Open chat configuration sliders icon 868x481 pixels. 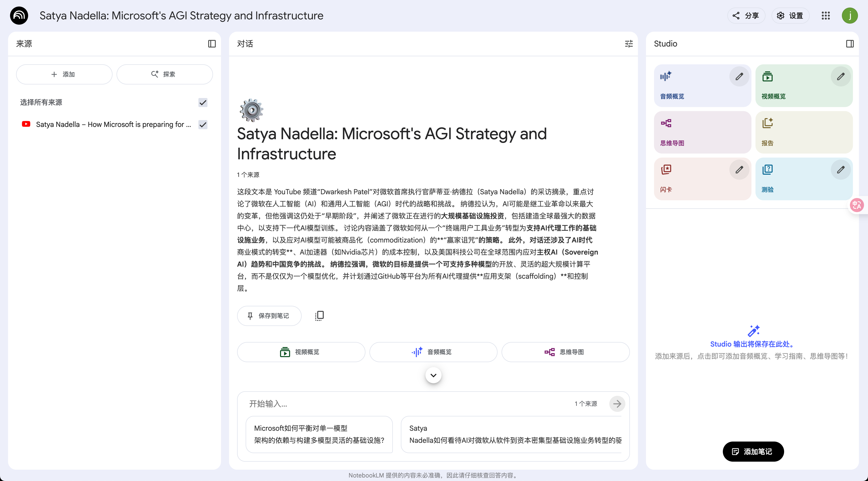point(628,44)
